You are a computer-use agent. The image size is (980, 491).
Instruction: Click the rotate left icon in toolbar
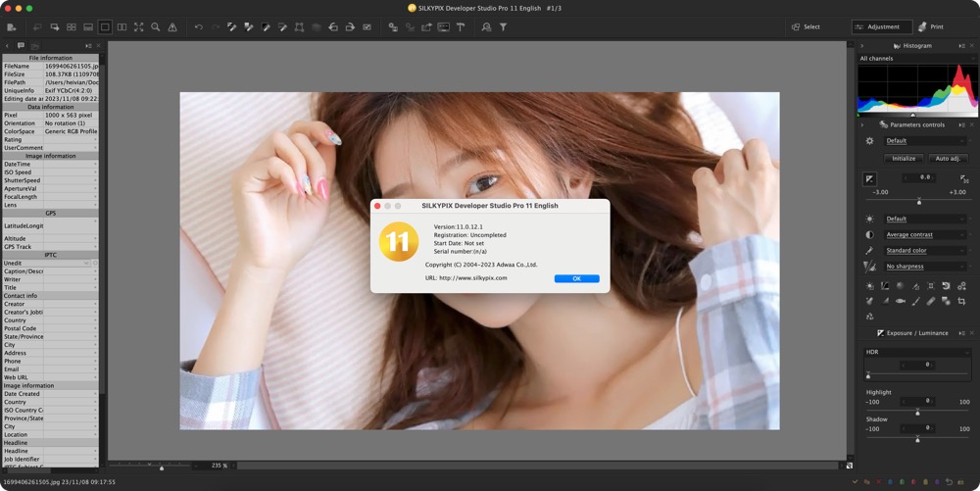(x=333, y=26)
